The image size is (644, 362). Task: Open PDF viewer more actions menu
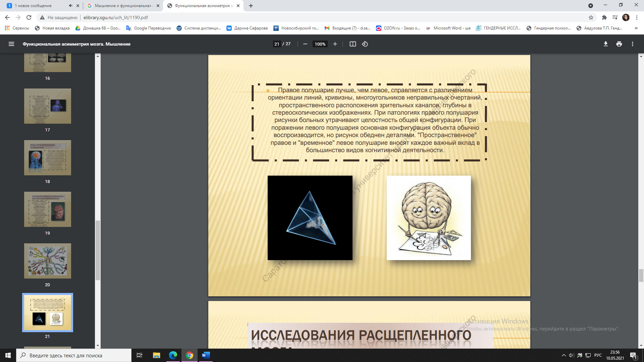[633, 44]
